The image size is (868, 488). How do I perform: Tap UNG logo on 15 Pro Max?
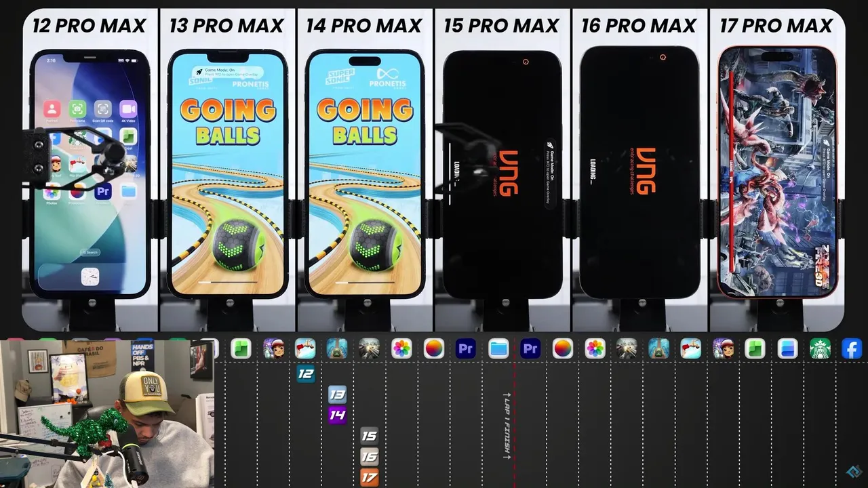[x=509, y=173]
